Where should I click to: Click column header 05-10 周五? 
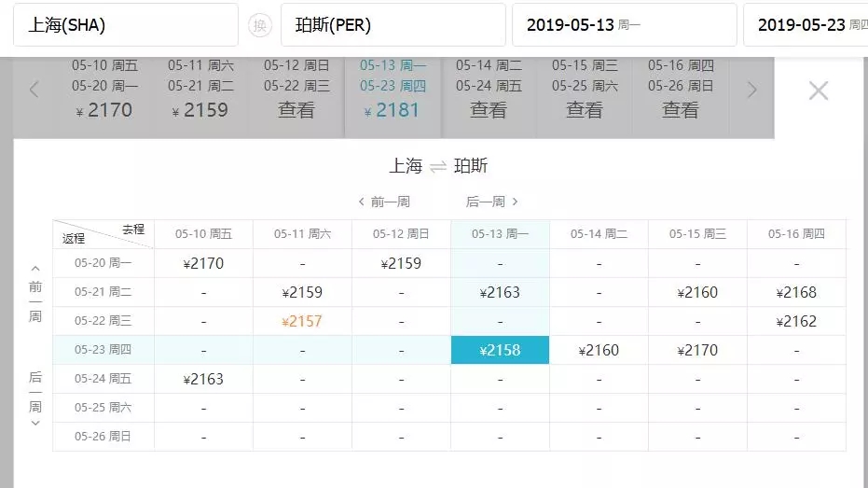[x=203, y=234]
